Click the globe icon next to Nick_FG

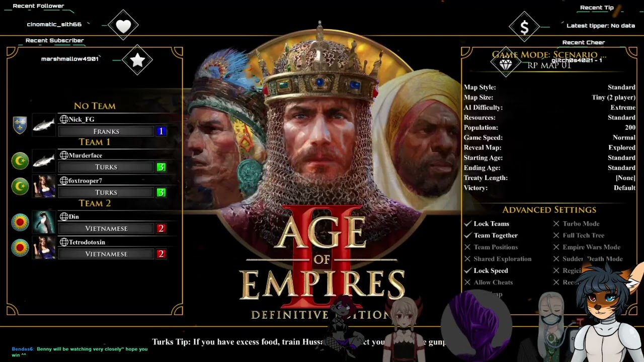(x=64, y=119)
